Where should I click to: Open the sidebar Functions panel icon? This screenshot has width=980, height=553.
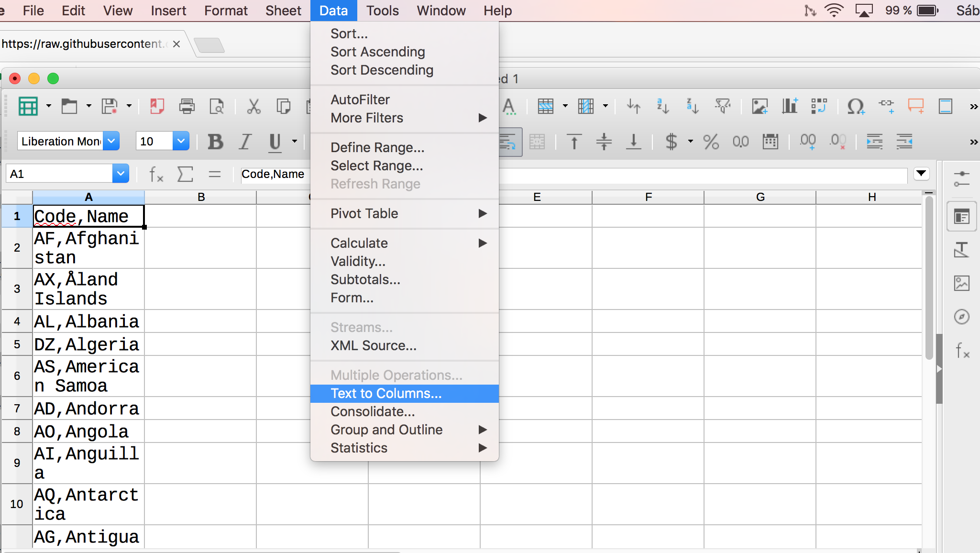point(962,351)
